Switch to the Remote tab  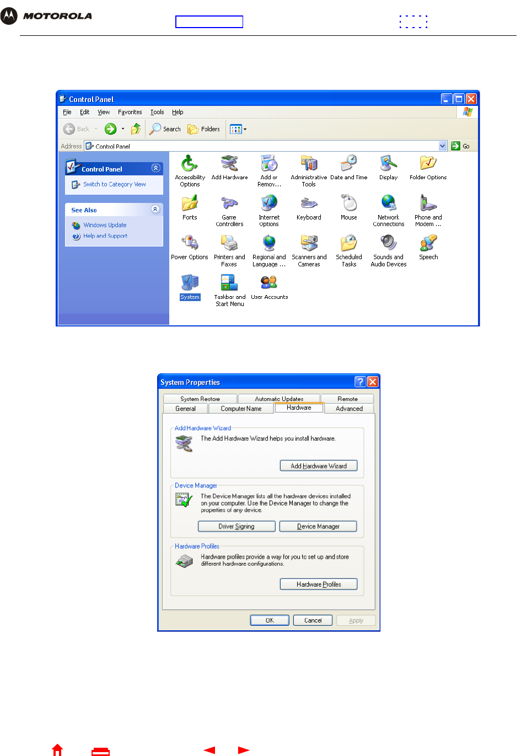(347, 399)
